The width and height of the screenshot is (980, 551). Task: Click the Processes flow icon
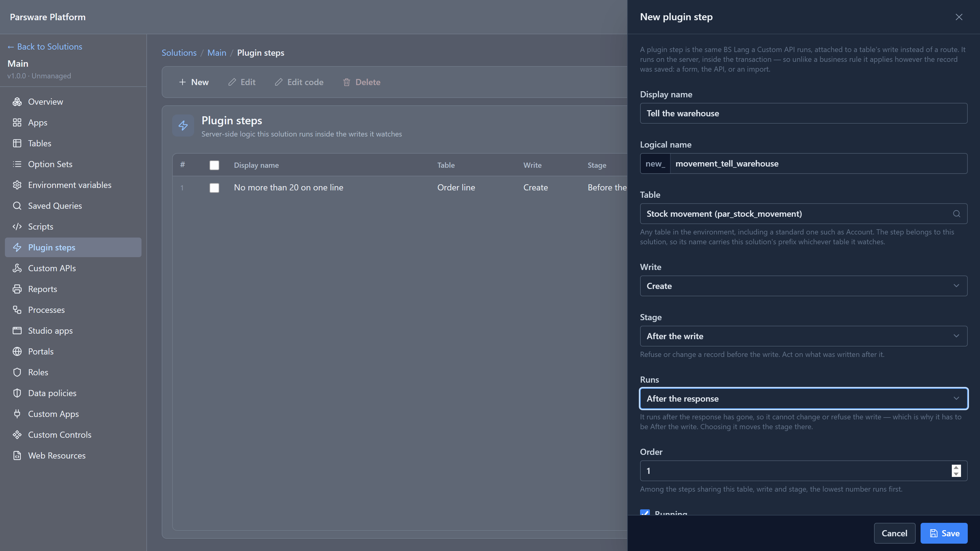pos(17,310)
